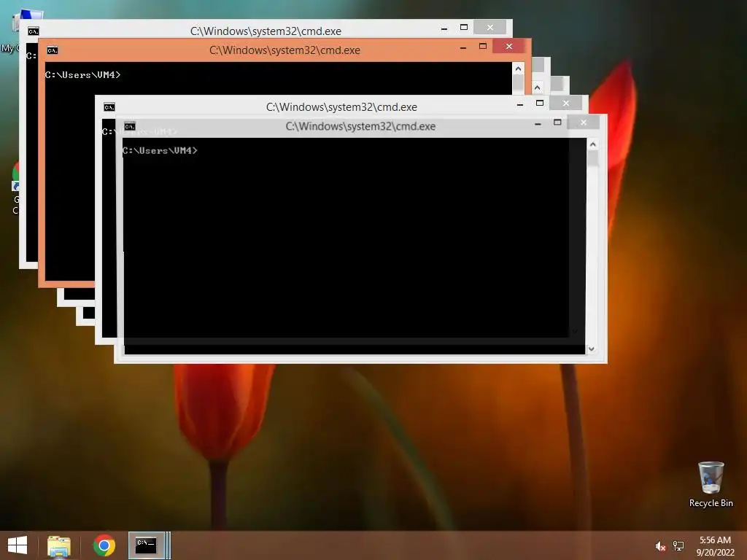Maximize the front cmd.exe window
Screen dimensions: 747x560
tap(557, 122)
